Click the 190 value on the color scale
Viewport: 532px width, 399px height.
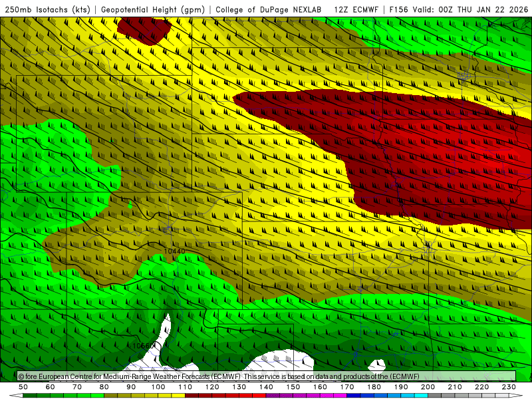click(402, 387)
